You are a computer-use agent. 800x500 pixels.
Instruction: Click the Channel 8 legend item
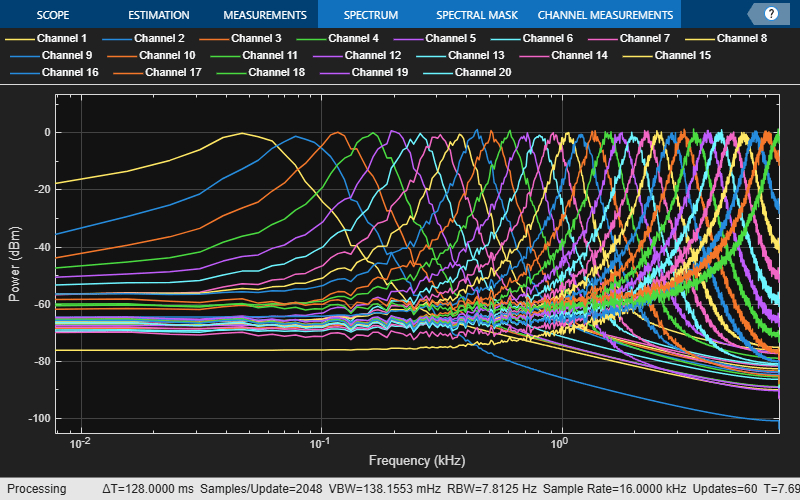tap(726, 38)
